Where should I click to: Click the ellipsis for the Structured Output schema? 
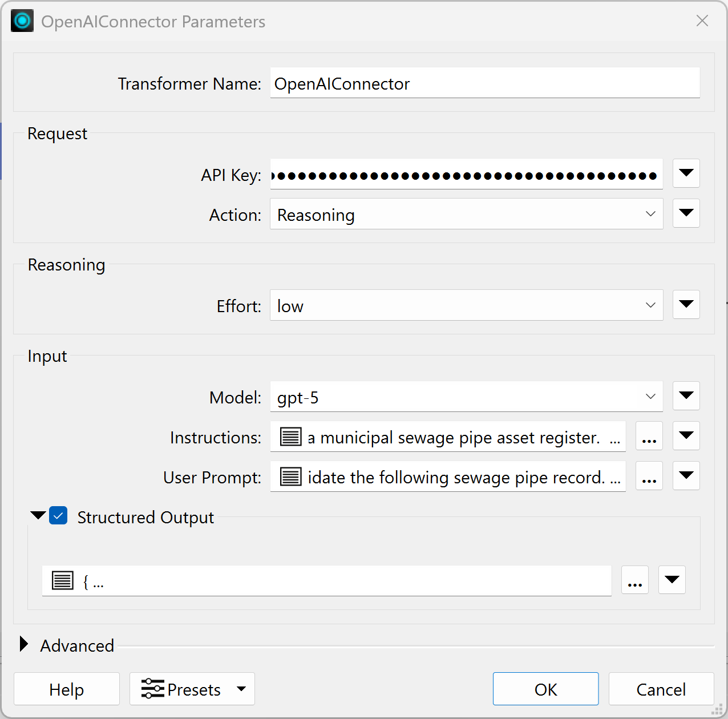(634, 580)
